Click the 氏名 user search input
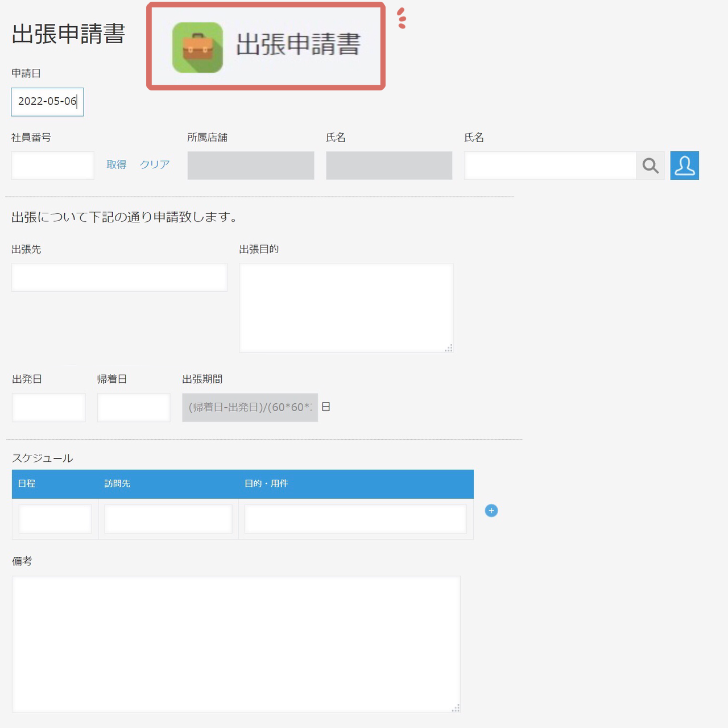The image size is (728, 728). (550, 166)
